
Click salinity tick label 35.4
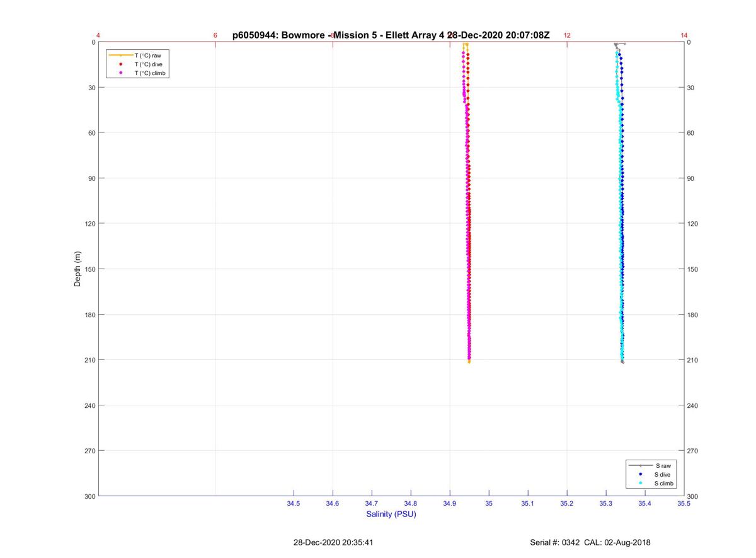click(x=645, y=503)
